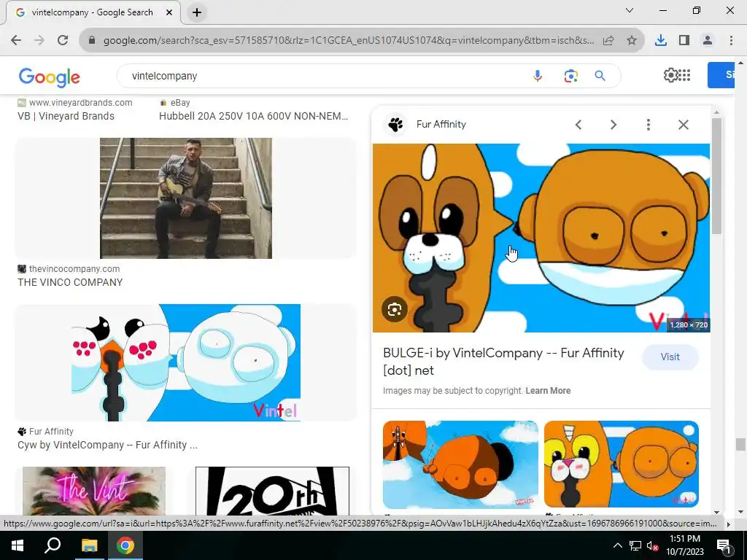Image resolution: width=747 pixels, height=560 pixels.
Task: Click the Fur Affinity paw icon in preview panel
Action: point(395,124)
